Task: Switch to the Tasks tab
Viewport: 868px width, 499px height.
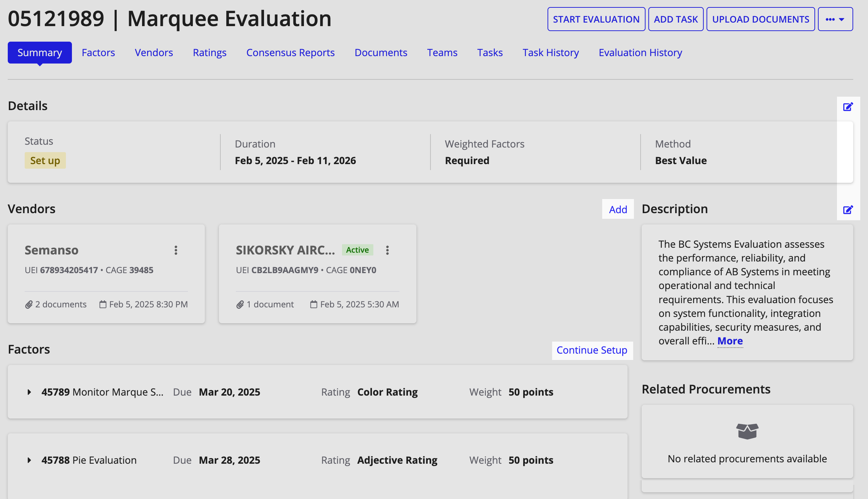Action: pyautogui.click(x=490, y=53)
